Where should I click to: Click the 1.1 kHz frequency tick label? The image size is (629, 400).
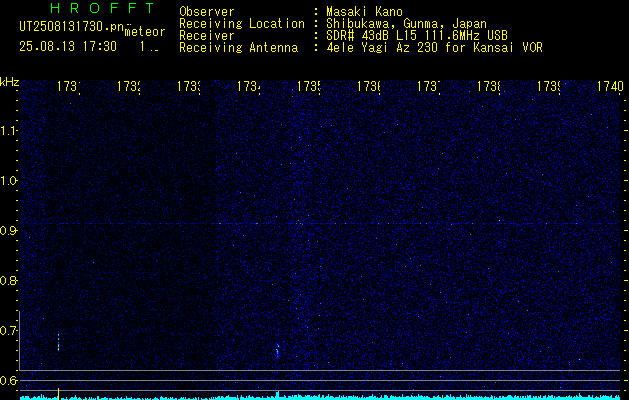8,130
